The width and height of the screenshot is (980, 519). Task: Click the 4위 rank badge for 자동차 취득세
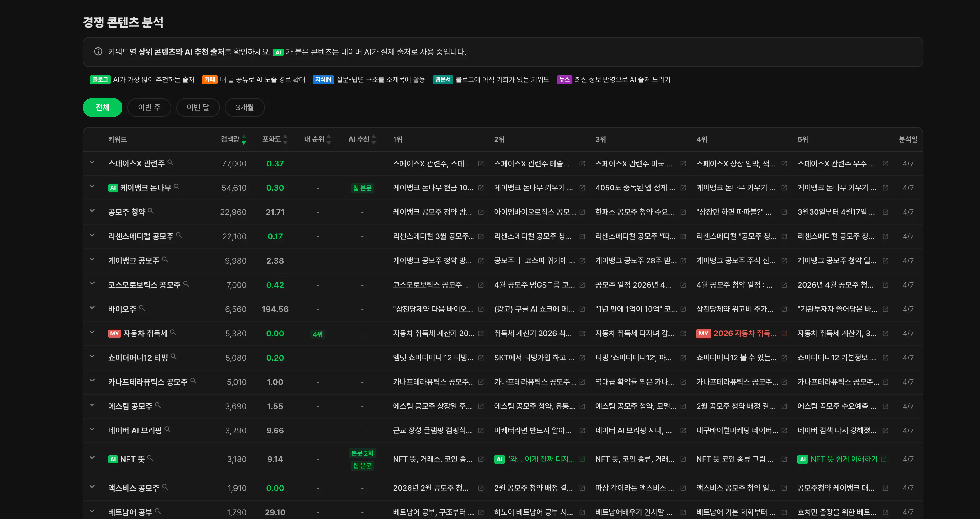coord(318,334)
